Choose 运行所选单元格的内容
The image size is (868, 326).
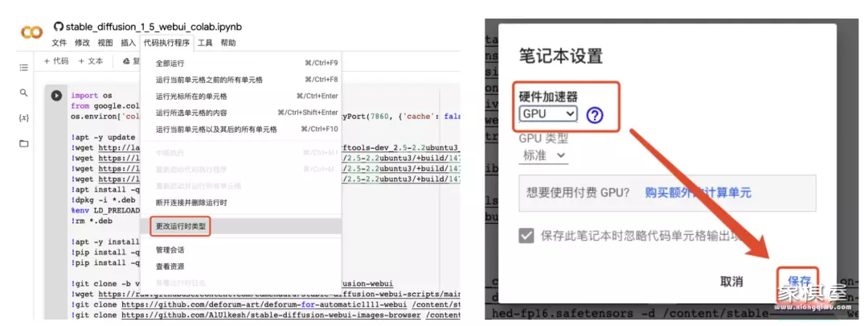point(241,113)
